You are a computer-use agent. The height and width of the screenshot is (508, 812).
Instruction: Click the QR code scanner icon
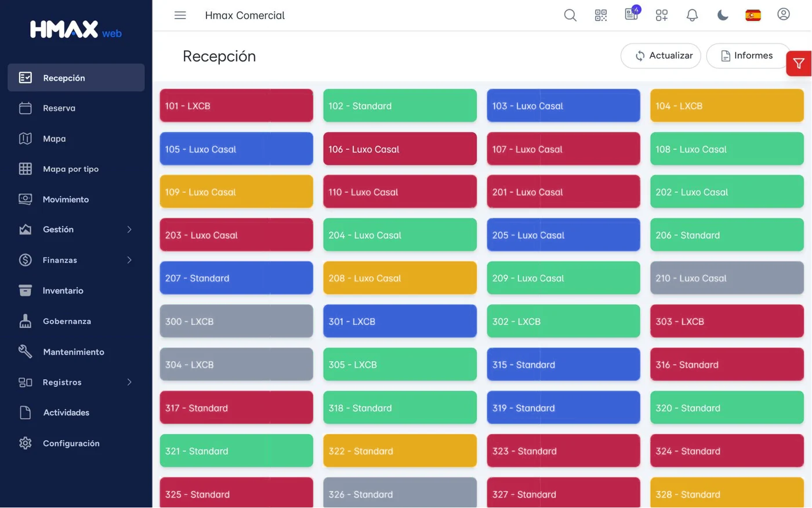coord(601,15)
